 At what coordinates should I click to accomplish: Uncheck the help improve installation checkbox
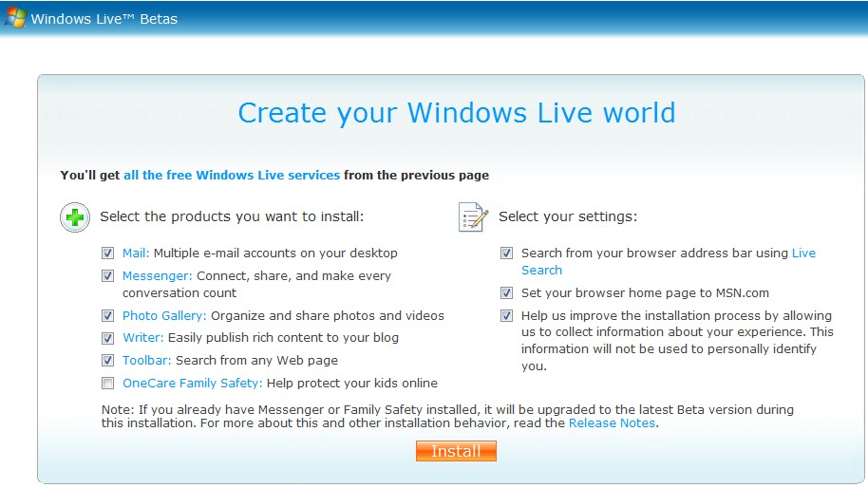(506, 316)
